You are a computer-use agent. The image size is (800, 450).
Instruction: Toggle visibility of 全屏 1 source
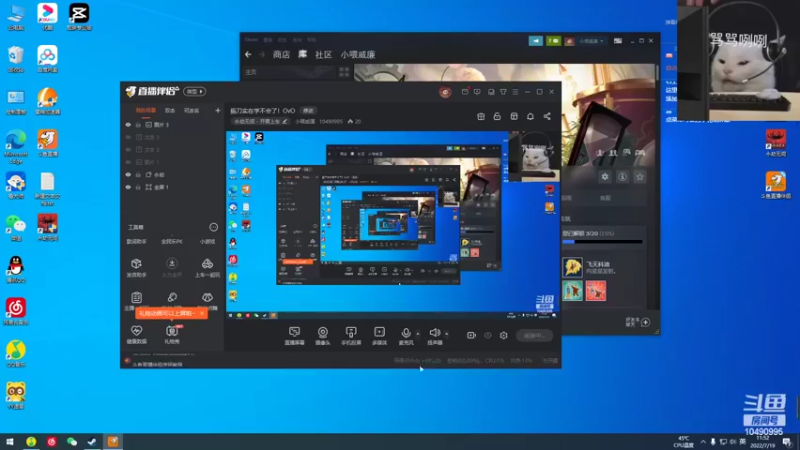(128, 187)
